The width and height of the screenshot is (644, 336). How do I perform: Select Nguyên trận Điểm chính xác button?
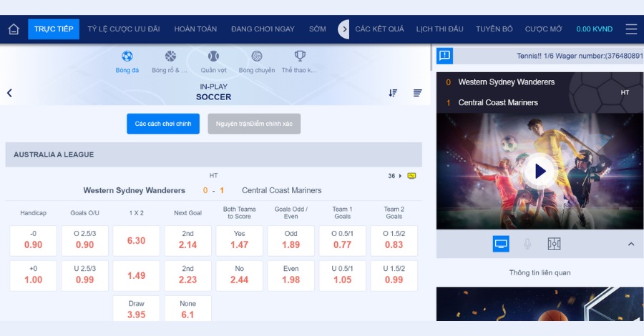pyautogui.click(x=254, y=124)
